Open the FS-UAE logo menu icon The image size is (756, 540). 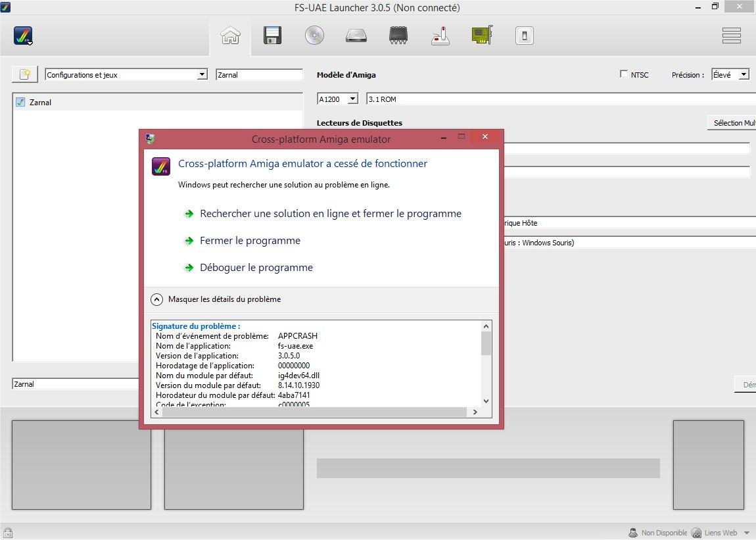[23, 36]
